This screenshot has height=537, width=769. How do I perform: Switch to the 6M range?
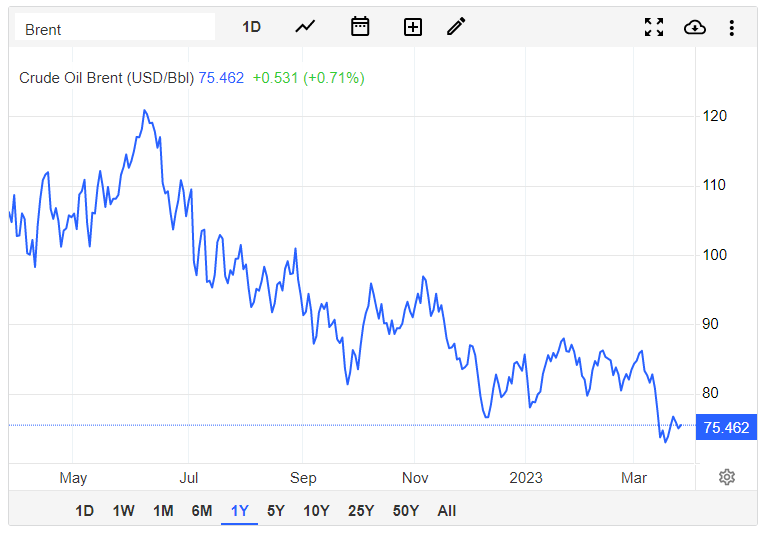coord(202,511)
